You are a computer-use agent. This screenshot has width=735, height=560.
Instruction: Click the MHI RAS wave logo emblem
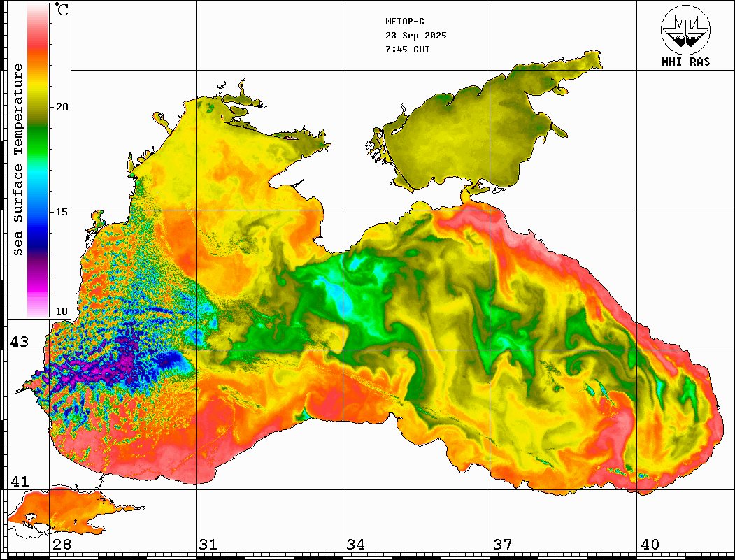coord(685,29)
